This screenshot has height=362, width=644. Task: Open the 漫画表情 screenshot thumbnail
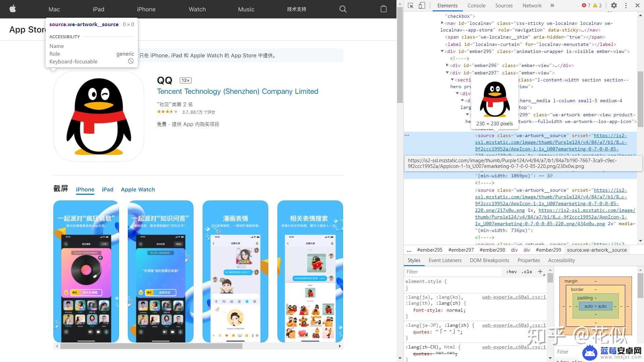235,271
